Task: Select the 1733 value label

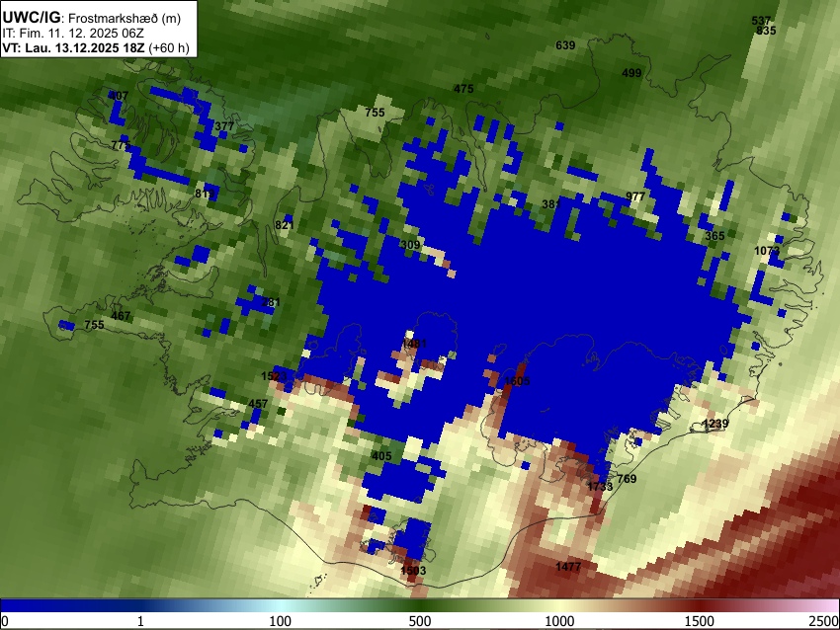Action: (x=600, y=487)
